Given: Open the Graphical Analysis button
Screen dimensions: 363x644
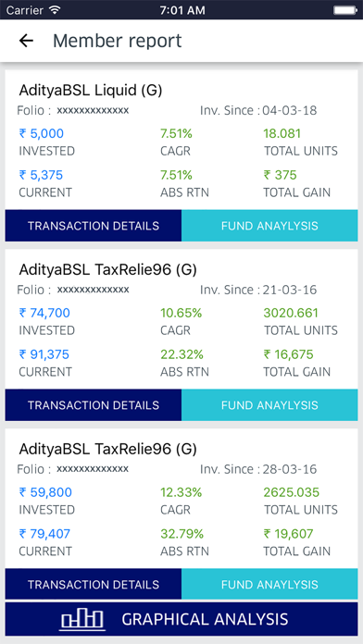Looking at the screenshot, I should (181, 619).
